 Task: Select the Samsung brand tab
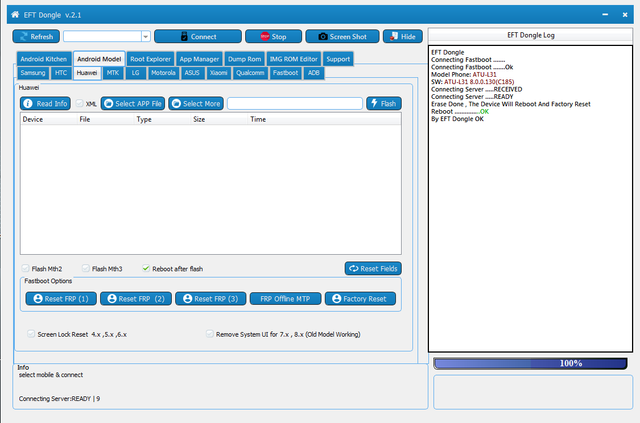tap(33, 73)
